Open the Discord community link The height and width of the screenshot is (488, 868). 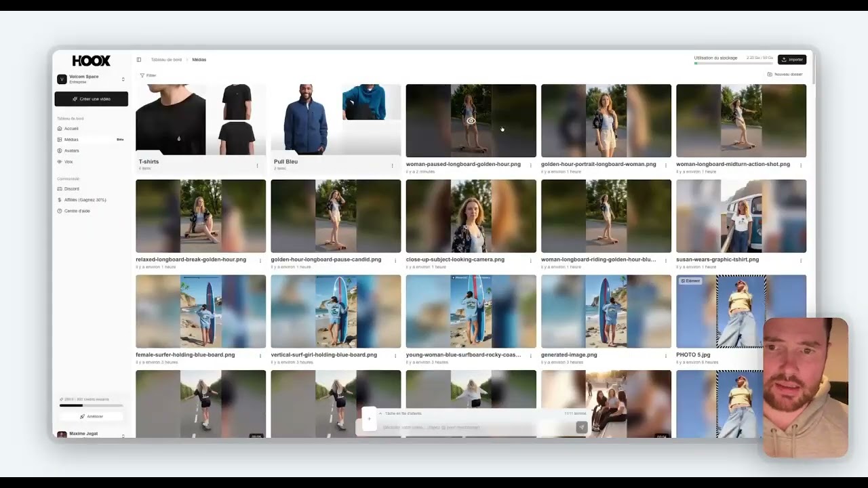point(91,188)
